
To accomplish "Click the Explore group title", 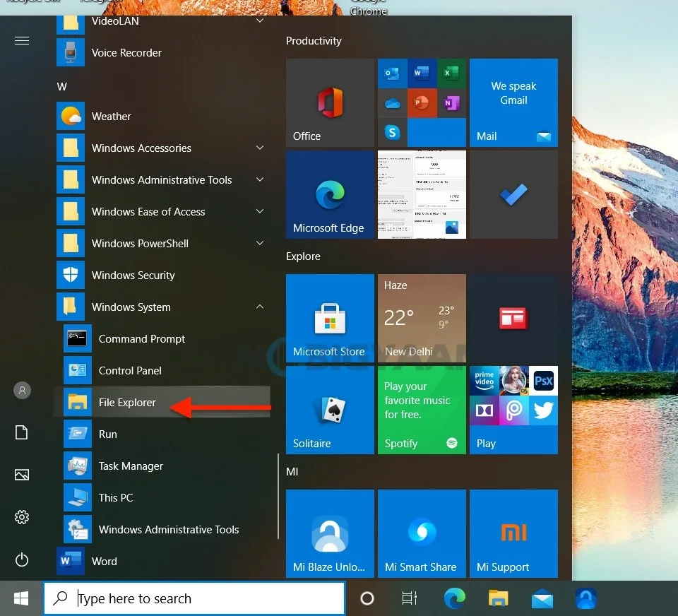I will 303,256.
